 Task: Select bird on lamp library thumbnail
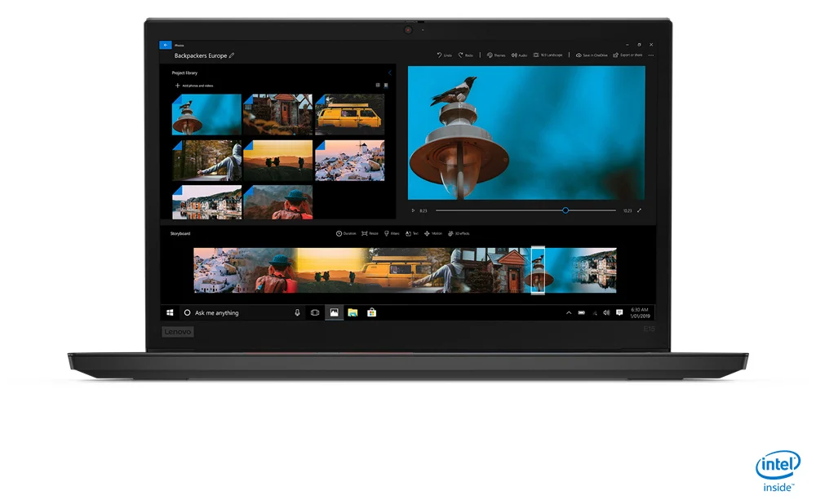point(206,114)
